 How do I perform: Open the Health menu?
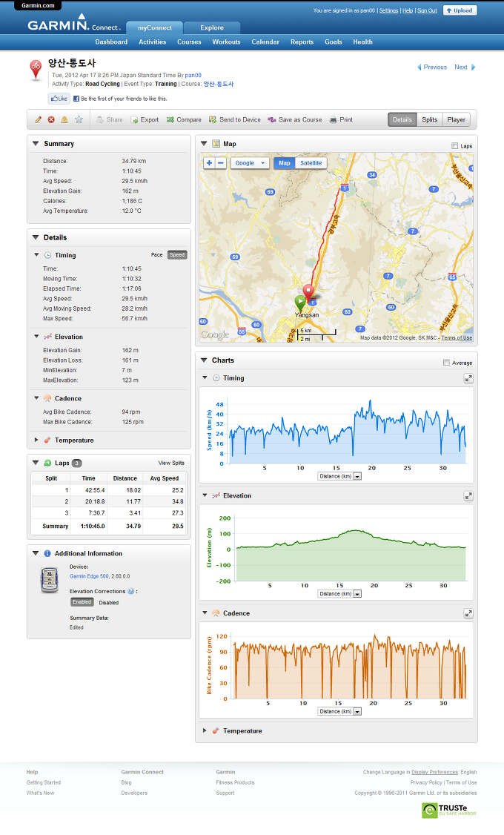point(362,42)
